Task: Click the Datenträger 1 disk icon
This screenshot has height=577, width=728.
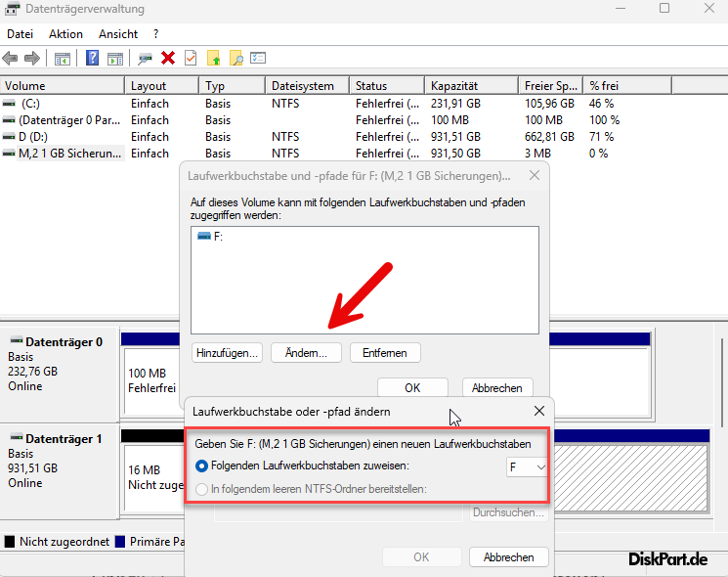Action: tap(17, 437)
